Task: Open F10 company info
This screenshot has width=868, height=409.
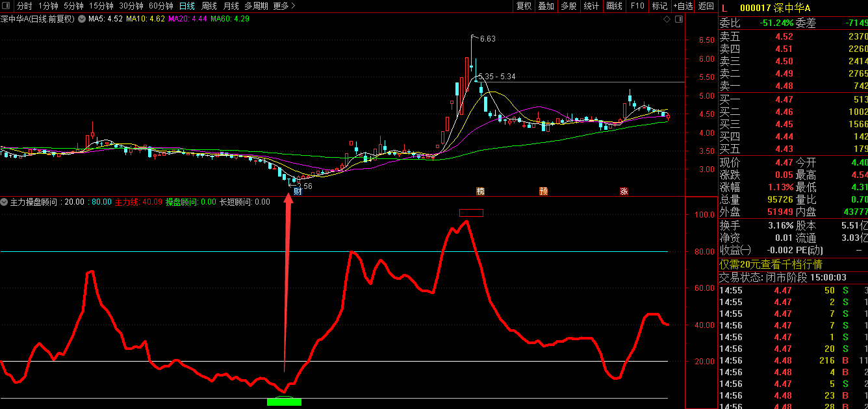Action: [x=637, y=6]
